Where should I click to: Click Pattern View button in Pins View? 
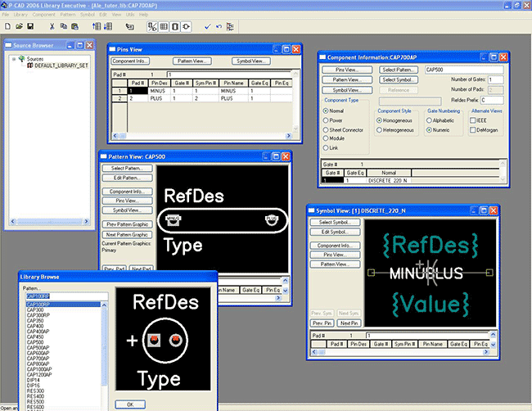pyautogui.click(x=192, y=61)
